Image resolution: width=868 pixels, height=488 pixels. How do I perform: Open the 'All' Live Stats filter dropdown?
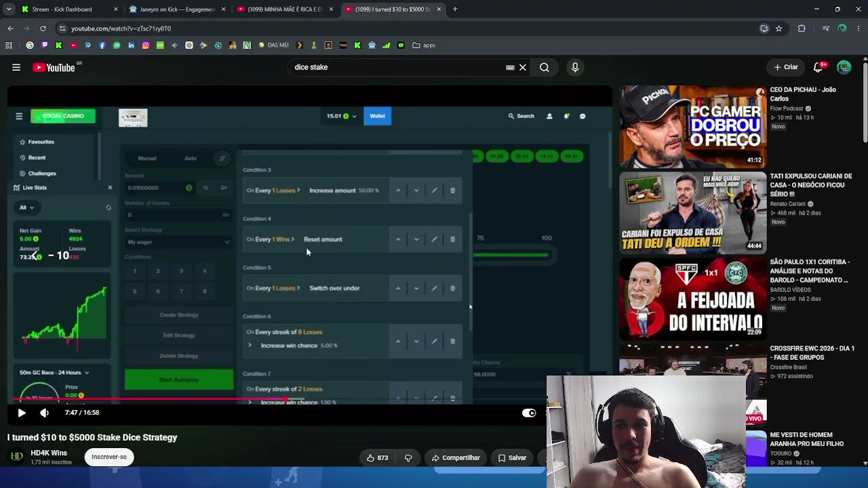point(26,207)
